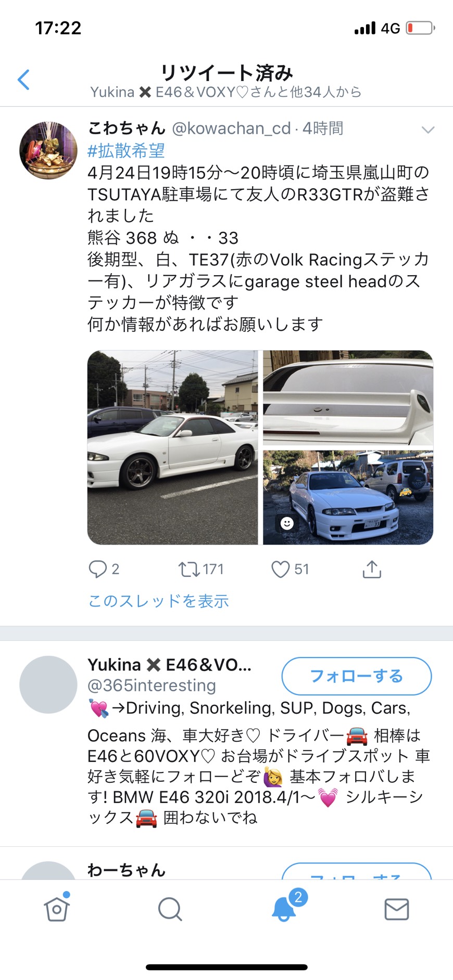View the GTR front photo with plate
Viewport: 453px width, 980px height.
tap(348, 497)
